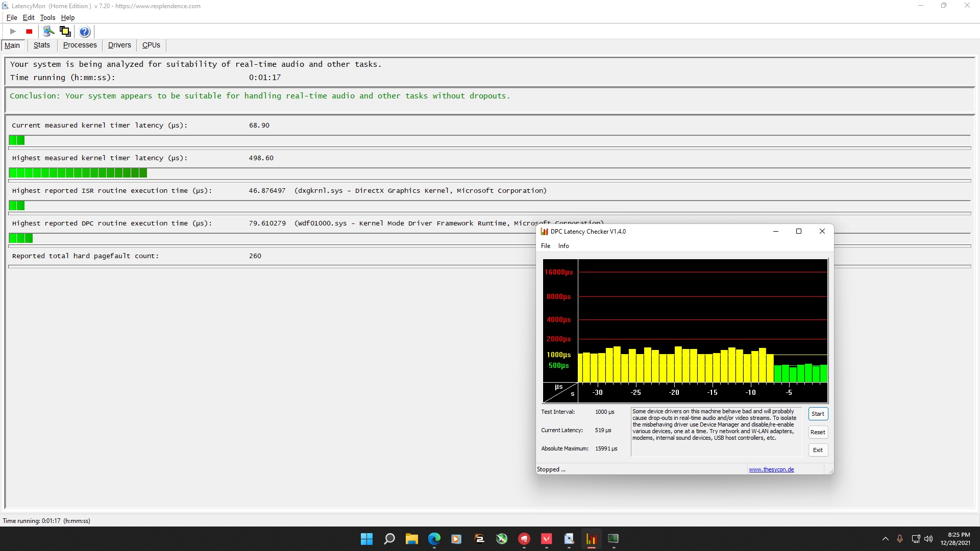
Task: Click the monitor-with-pen toolbar icon
Action: point(48,32)
